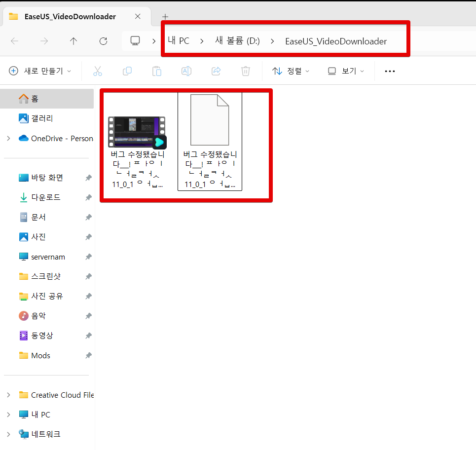Click EaseUS_VideoDownloader breadcrumb
The image size is (476, 450).
pos(336,41)
